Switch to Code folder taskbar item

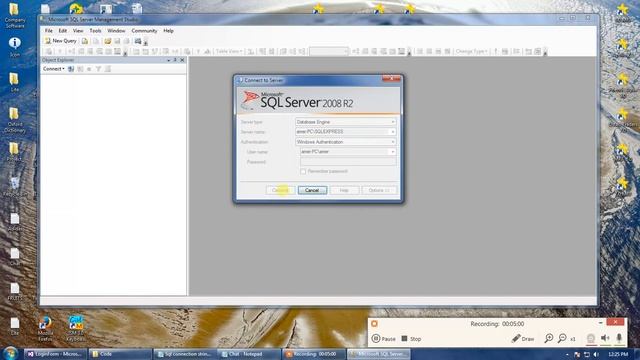tap(120, 354)
